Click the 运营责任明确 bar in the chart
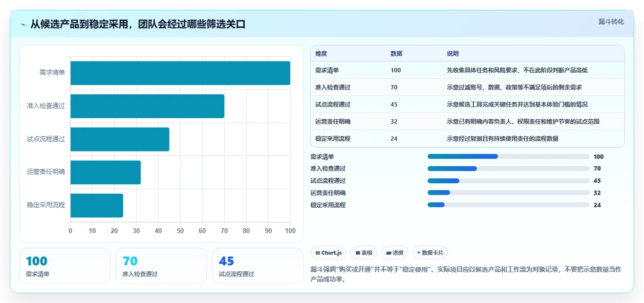Screen dimensions: 644x303 [106, 173]
